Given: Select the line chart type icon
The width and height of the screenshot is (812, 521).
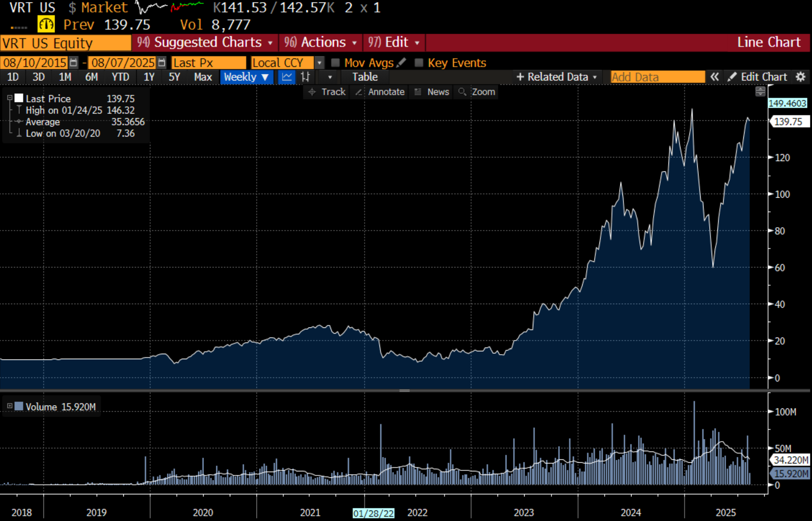Looking at the screenshot, I should coord(287,77).
